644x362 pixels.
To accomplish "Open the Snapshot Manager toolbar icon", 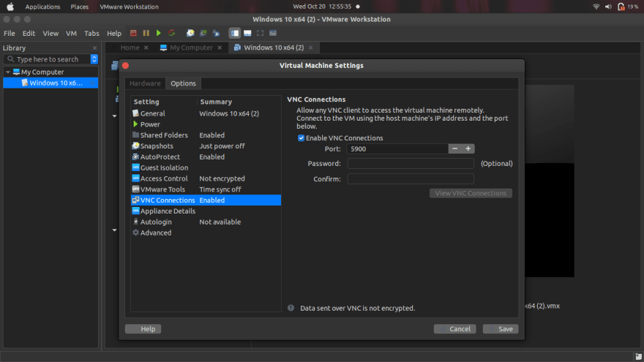I will pos(217,33).
